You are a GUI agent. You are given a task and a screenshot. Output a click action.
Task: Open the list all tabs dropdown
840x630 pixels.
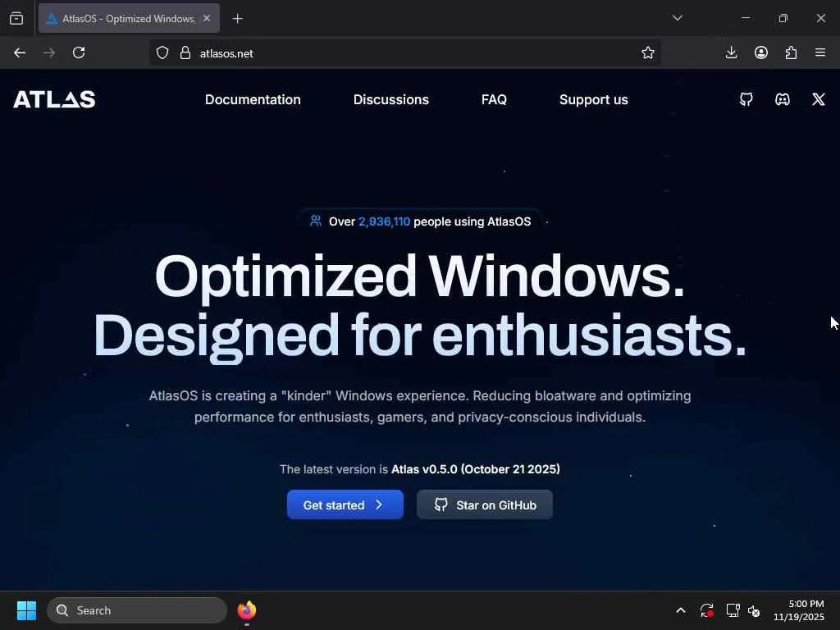point(677,18)
